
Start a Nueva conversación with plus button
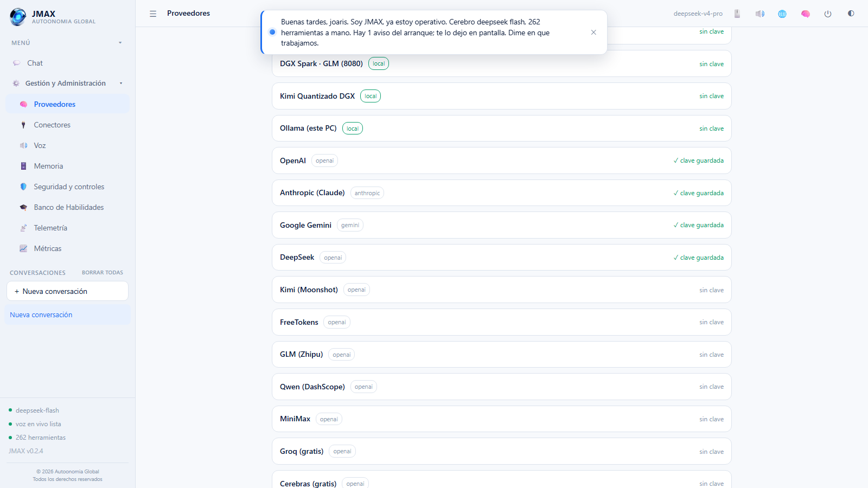pos(67,291)
